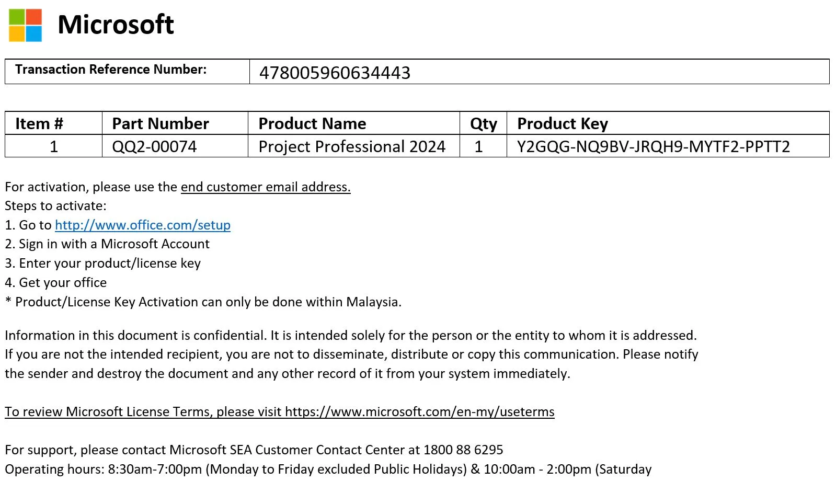
Task: Select the Project Professional 2024 cell
Action: (x=354, y=146)
